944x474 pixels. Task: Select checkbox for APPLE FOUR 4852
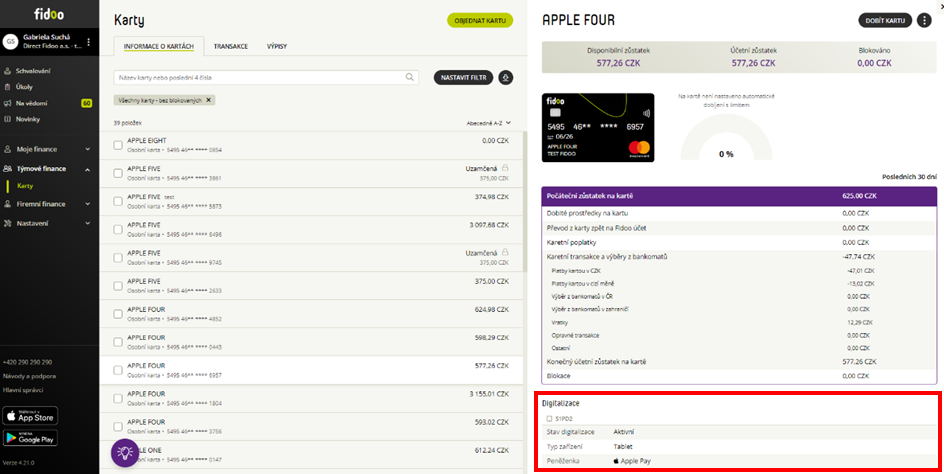click(118, 314)
